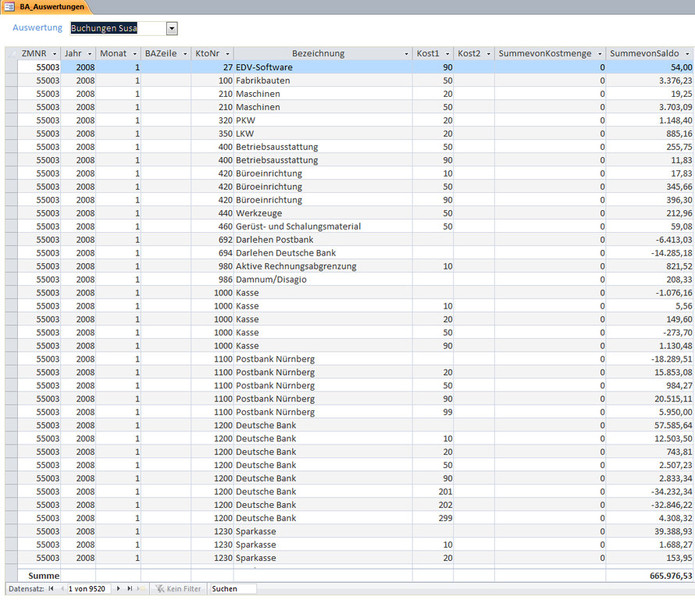Image resolution: width=695 pixels, height=600 pixels.
Task: Open the SummevonSaldo column filter dropdown
Action: 687,54
